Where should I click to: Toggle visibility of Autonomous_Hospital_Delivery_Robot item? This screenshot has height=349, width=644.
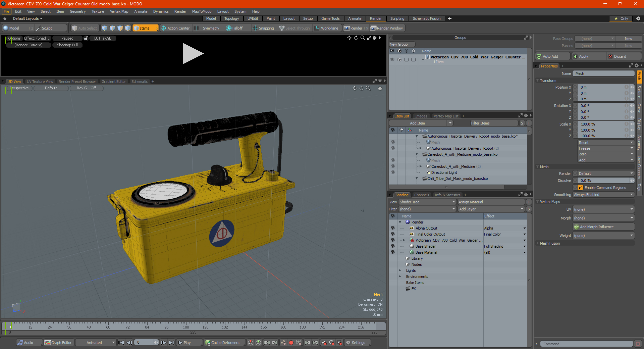click(392, 148)
